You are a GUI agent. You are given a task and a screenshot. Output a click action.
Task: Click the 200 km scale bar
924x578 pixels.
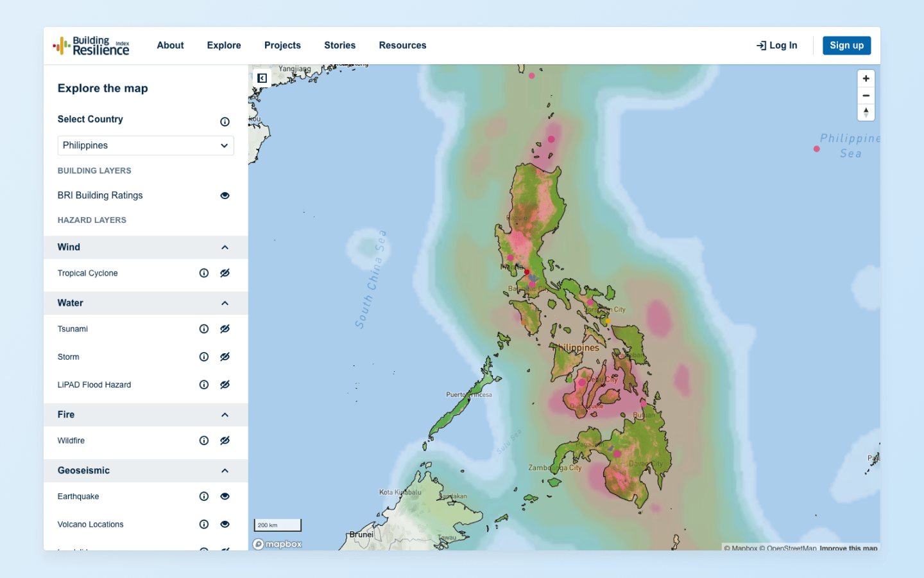pyautogui.click(x=277, y=525)
